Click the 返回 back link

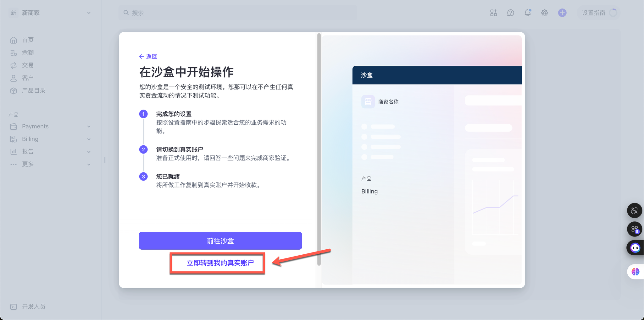148,57
